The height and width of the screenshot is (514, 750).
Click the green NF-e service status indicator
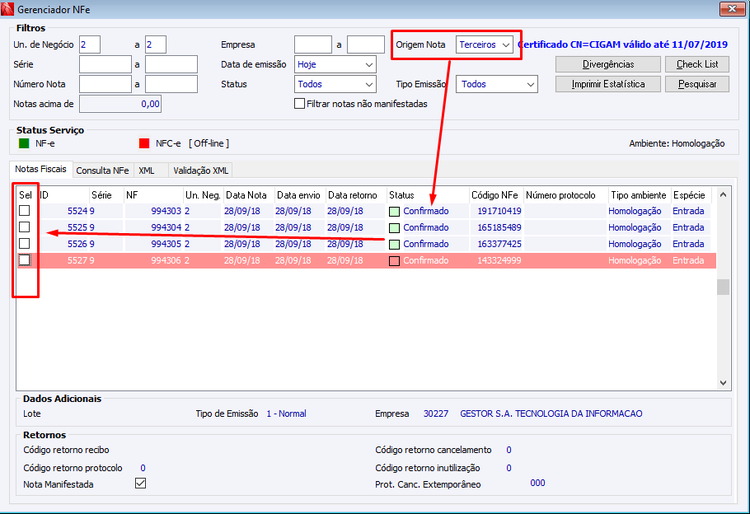tap(24, 143)
